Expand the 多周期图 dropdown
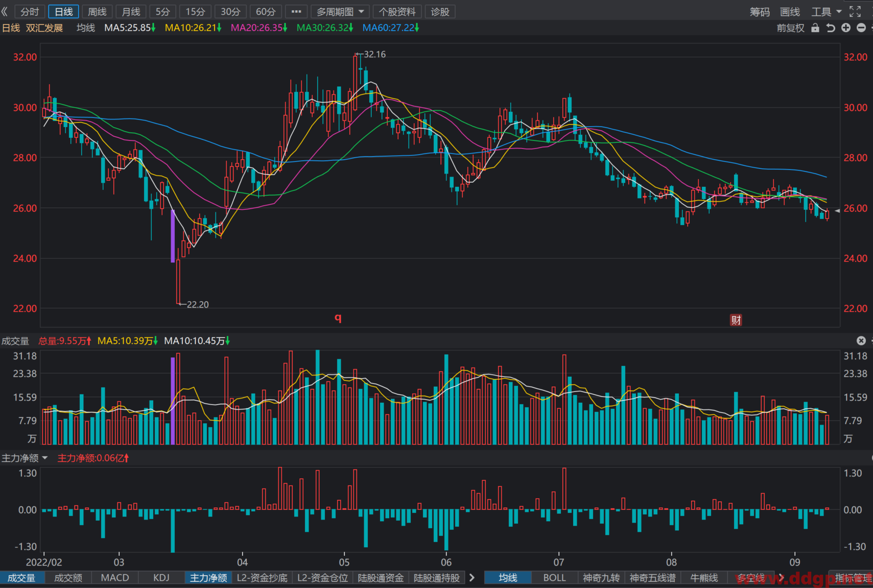873x588 pixels. coord(340,11)
